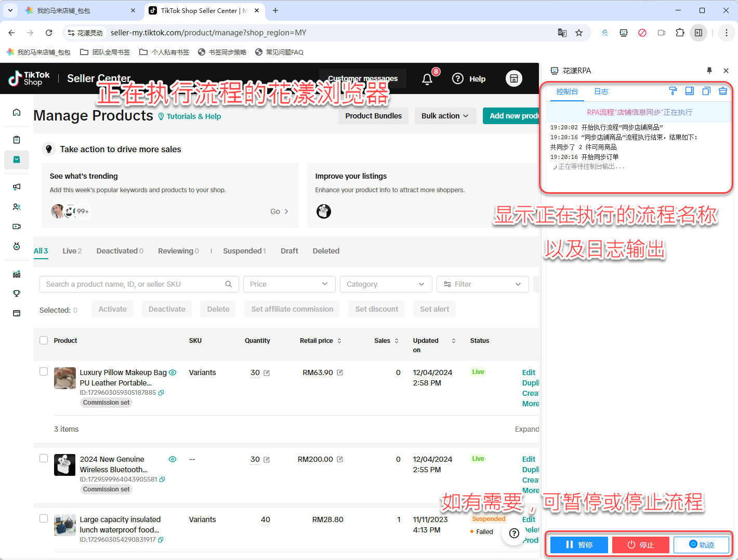Bookmark this page with the star icon
Viewport: 738px width, 560px height.
(579, 33)
